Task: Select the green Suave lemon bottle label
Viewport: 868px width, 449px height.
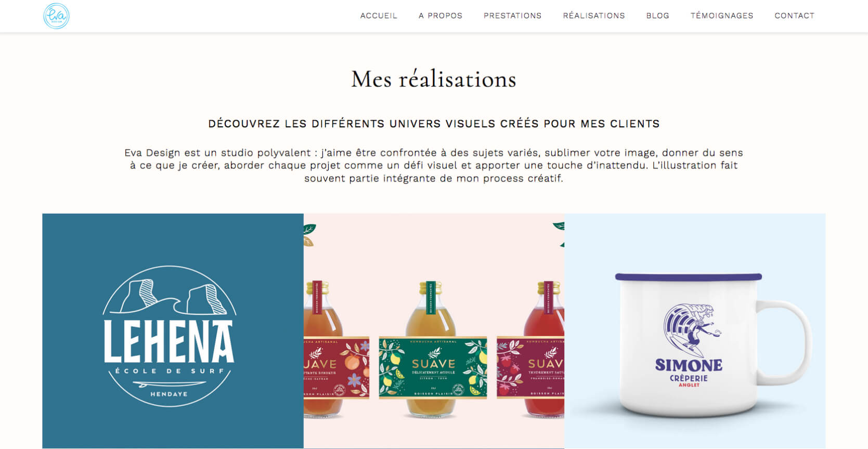Action: click(x=433, y=367)
